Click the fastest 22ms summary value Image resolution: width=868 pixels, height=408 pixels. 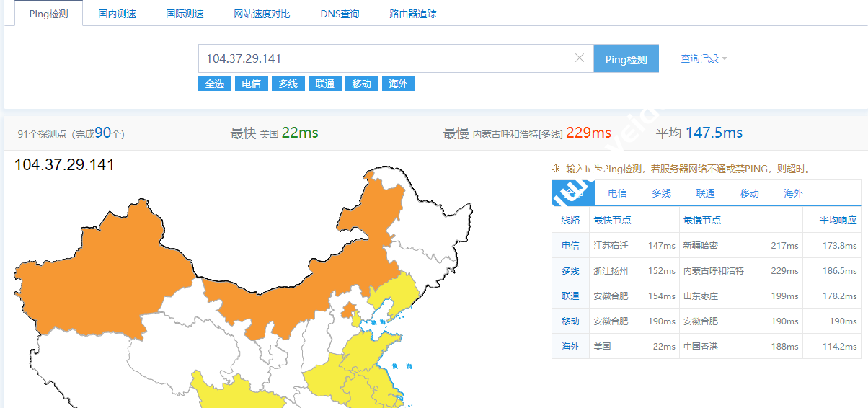tap(300, 133)
